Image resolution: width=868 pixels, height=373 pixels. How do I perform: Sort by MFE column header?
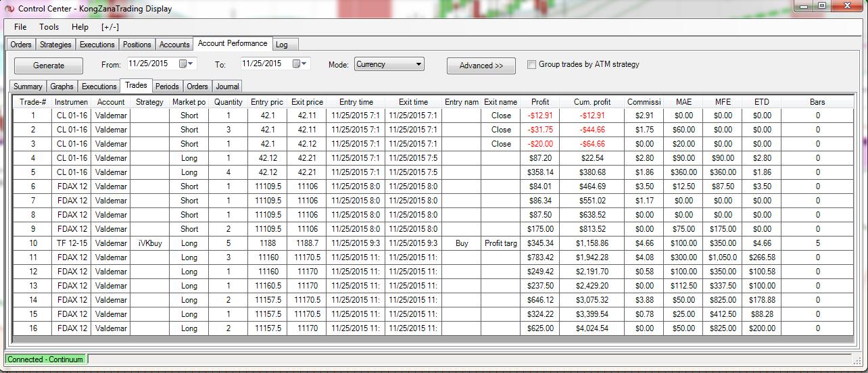pos(723,102)
